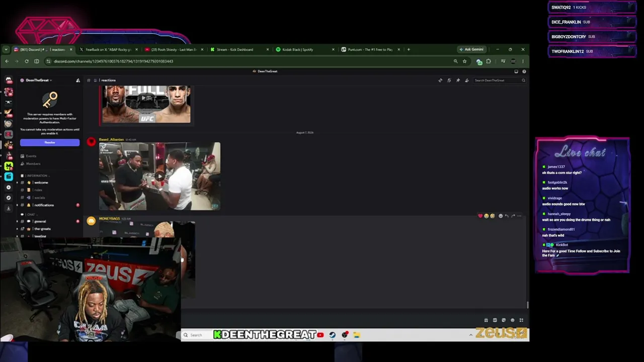
Task: Close the FearBuck on X tab
Action: [x=136, y=49]
